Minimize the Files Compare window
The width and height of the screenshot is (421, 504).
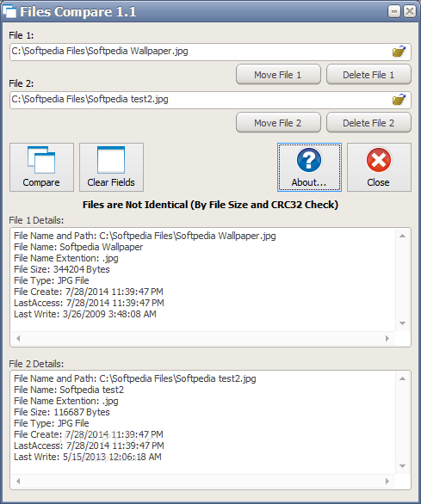[x=394, y=11]
